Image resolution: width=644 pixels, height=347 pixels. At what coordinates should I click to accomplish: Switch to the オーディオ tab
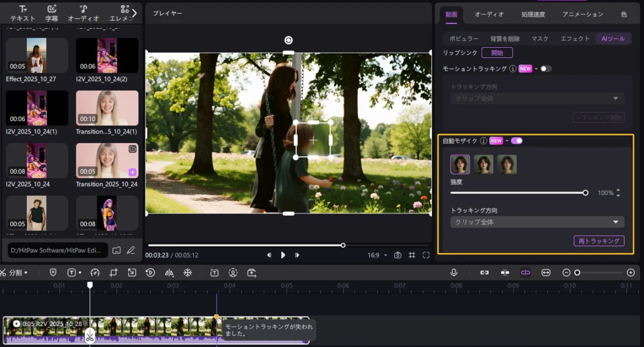[x=488, y=14]
